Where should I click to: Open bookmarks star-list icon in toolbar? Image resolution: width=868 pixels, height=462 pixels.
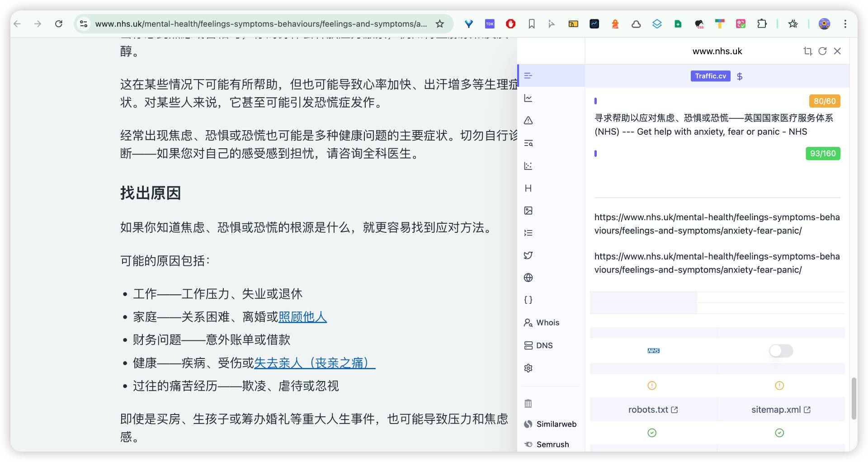pyautogui.click(x=793, y=24)
